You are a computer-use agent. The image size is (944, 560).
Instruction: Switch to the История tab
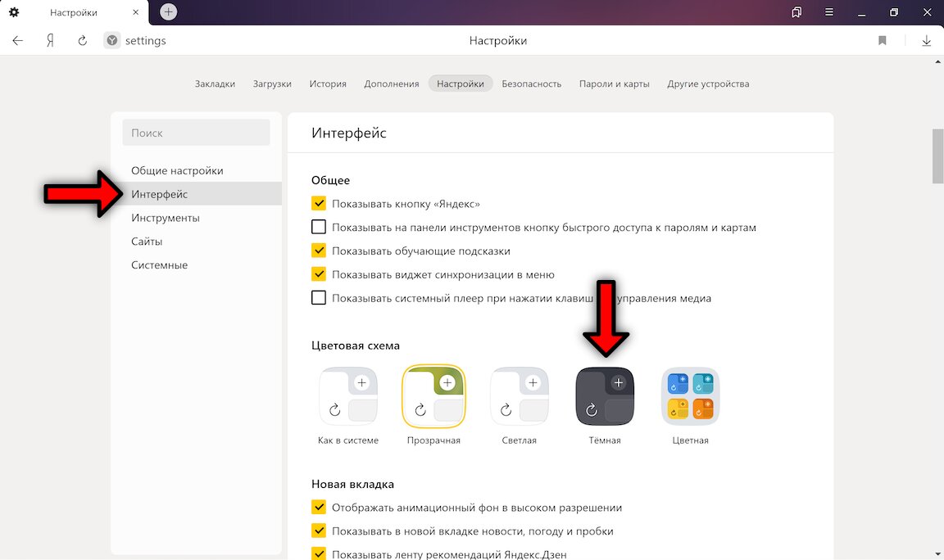click(328, 84)
